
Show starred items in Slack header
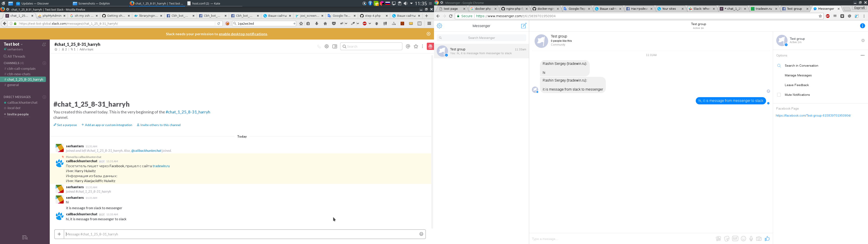(x=416, y=47)
